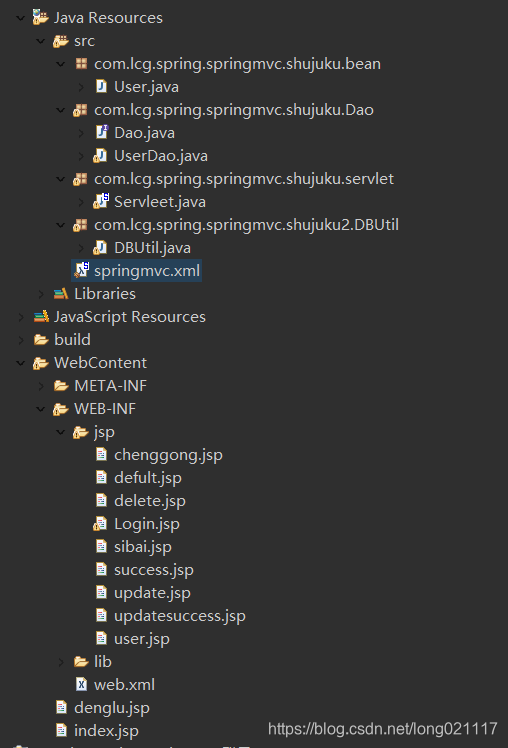The height and width of the screenshot is (748, 508).
Task: Select the chenggong.jsp label
Action: (168, 455)
